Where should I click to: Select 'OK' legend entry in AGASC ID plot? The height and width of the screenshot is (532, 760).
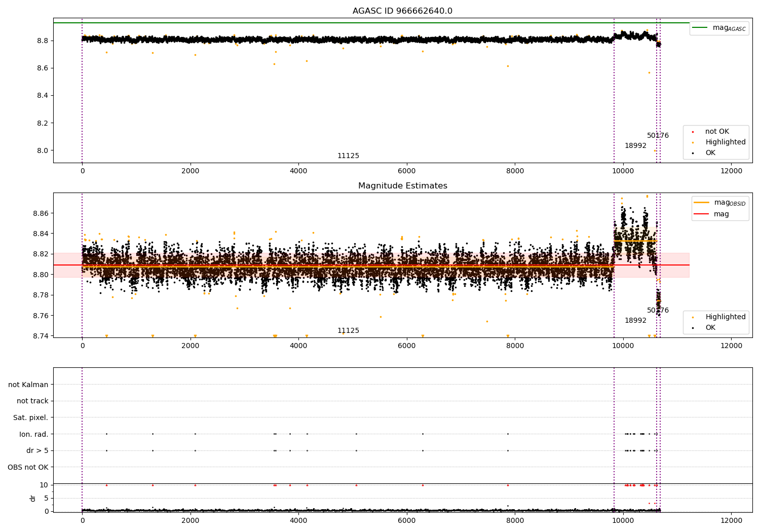[710, 153]
